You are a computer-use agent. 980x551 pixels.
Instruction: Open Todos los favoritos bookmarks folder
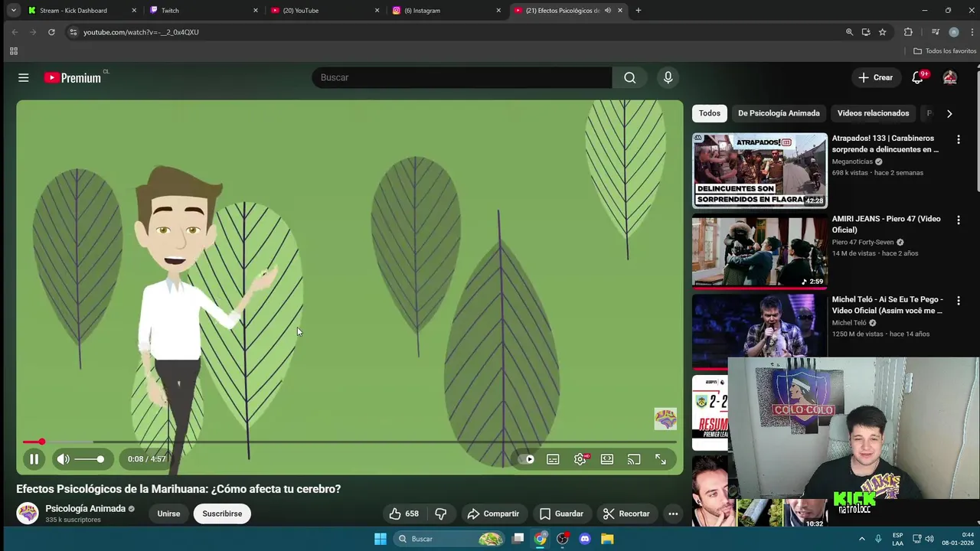coord(945,51)
